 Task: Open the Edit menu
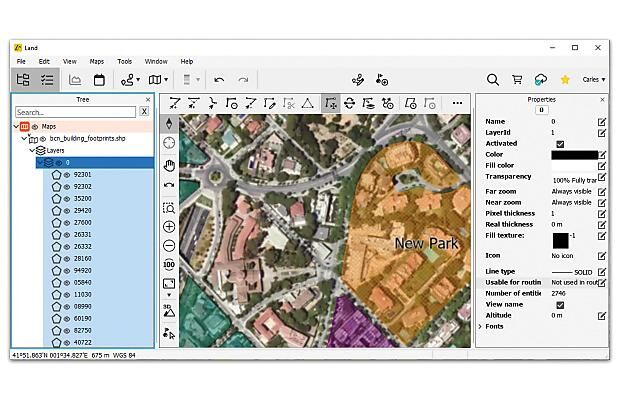point(44,61)
